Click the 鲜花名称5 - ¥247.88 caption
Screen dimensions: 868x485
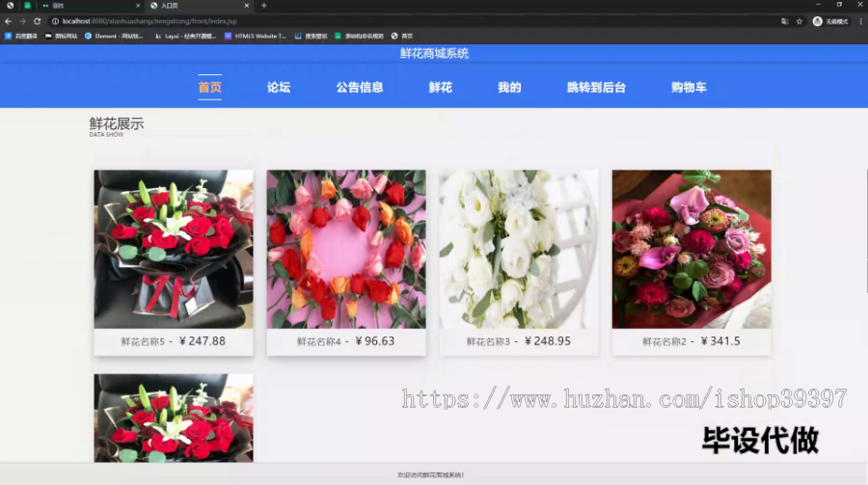(x=174, y=341)
